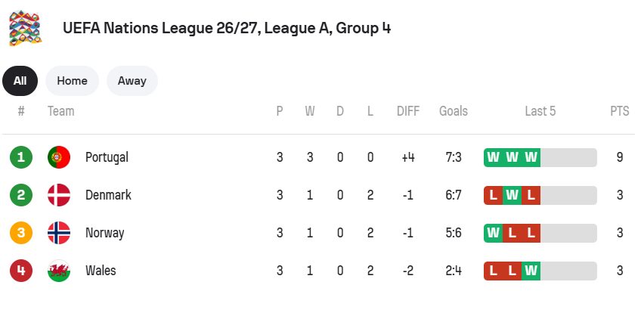Screen dimensions: 644x316
Task: Open the Wales team name
Action: tap(101, 271)
